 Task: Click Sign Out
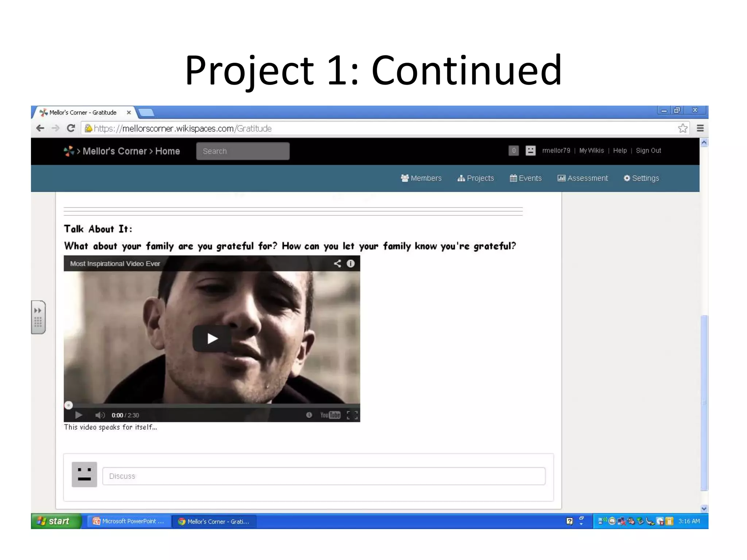648,151
